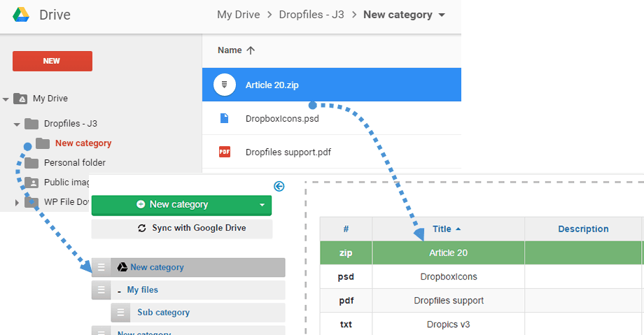Collapse the Dropfiles - J3 folder
Viewport: 644px width, 335px height.
click(17, 124)
